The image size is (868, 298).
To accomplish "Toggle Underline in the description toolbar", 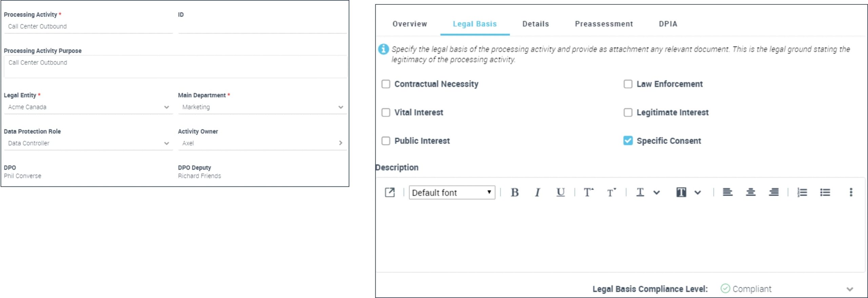I will pyautogui.click(x=560, y=193).
